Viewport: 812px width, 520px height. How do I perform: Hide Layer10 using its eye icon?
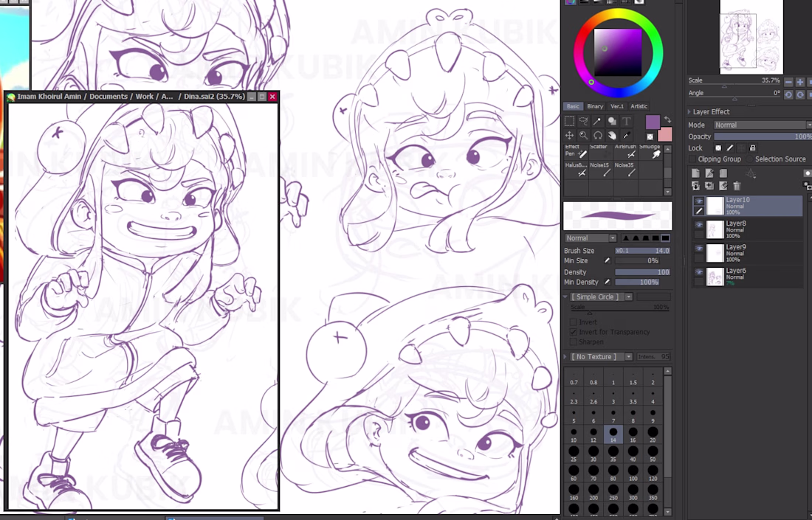[x=699, y=201]
